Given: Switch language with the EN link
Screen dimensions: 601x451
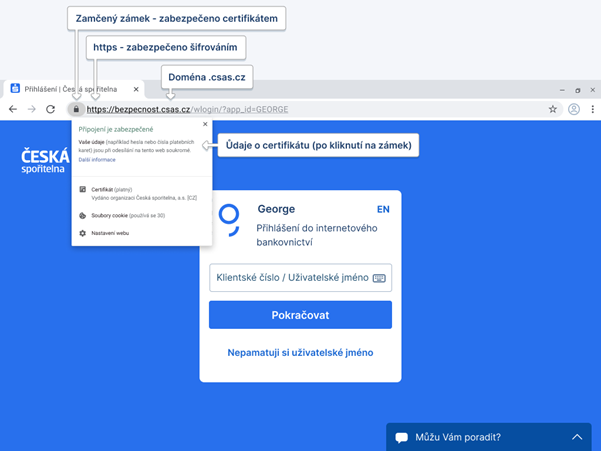Looking at the screenshot, I should (383, 209).
